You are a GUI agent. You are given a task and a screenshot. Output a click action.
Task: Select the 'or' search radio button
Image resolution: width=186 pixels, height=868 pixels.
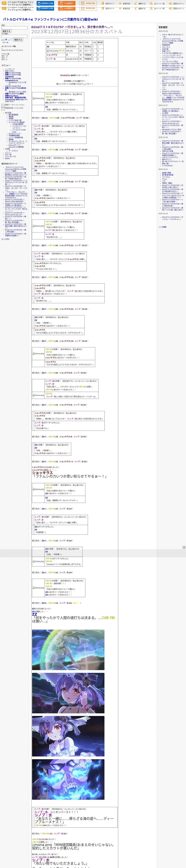pyautogui.click(x=11, y=39)
